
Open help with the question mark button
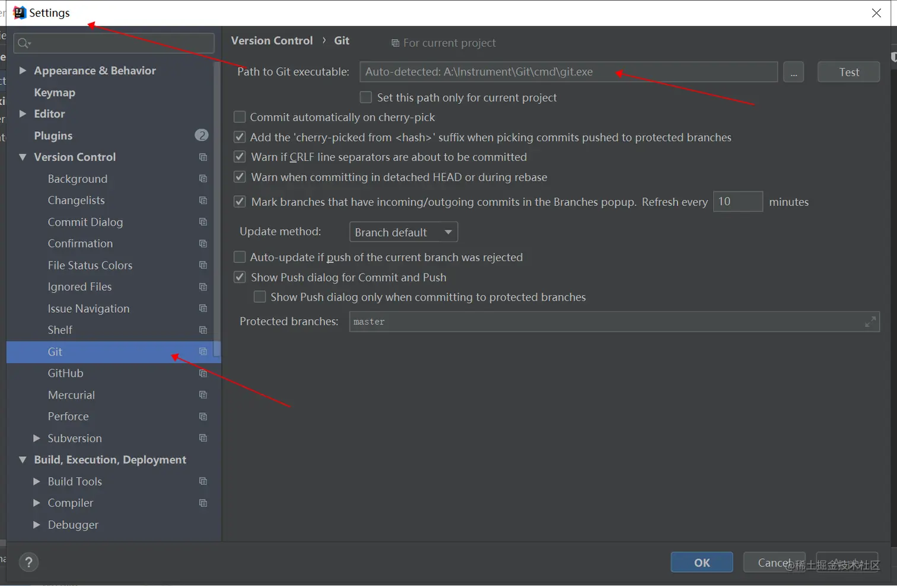(28, 562)
